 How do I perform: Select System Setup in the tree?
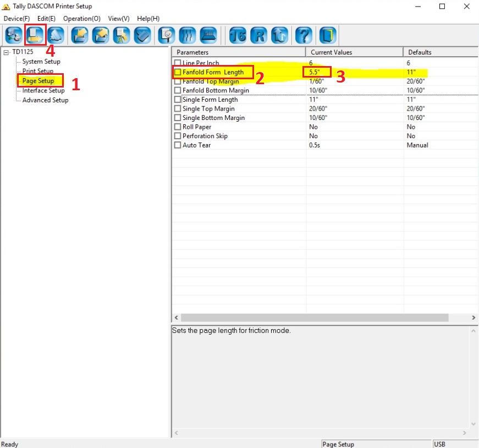pyautogui.click(x=41, y=62)
